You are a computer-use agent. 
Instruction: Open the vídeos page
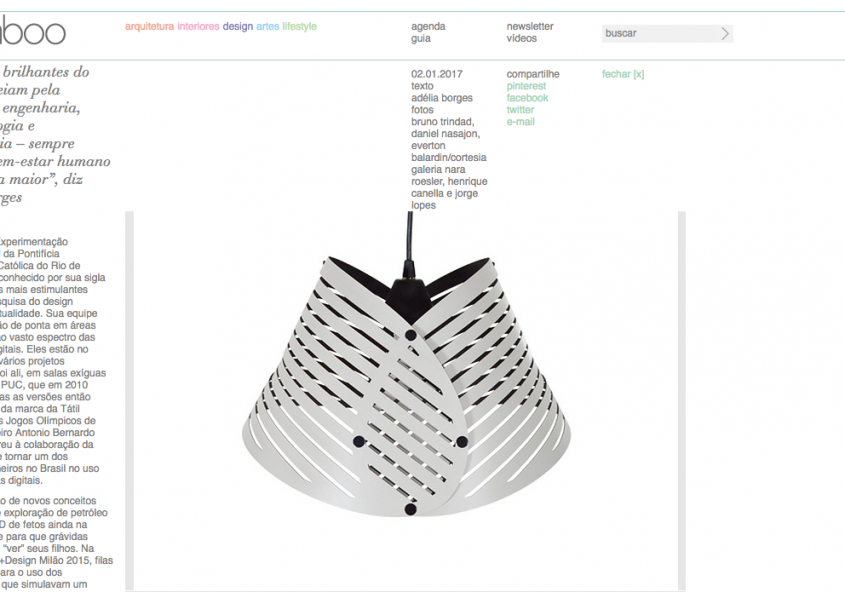[x=522, y=38]
